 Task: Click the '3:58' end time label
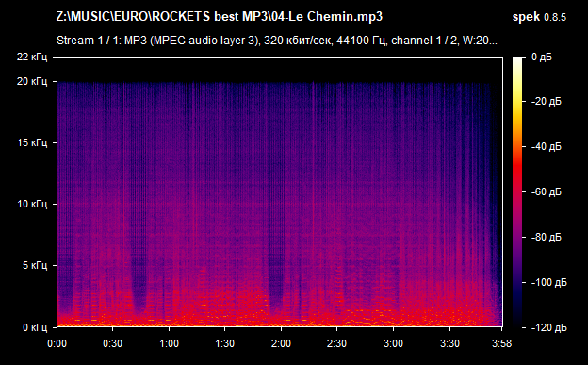[x=501, y=343]
